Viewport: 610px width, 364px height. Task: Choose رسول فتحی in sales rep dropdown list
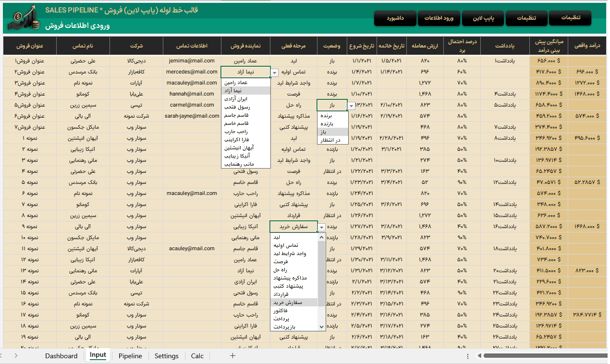coord(246,107)
